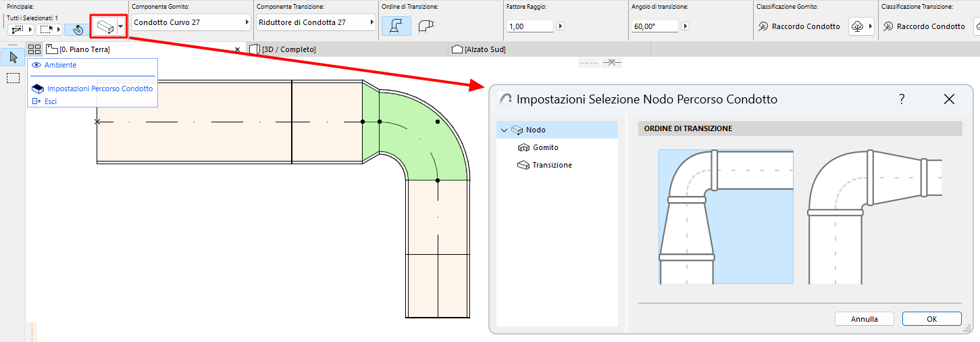
Task: Click Impostazioni Percorso Condotto menu entry
Action: pyautogui.click(x=99, y=89)
